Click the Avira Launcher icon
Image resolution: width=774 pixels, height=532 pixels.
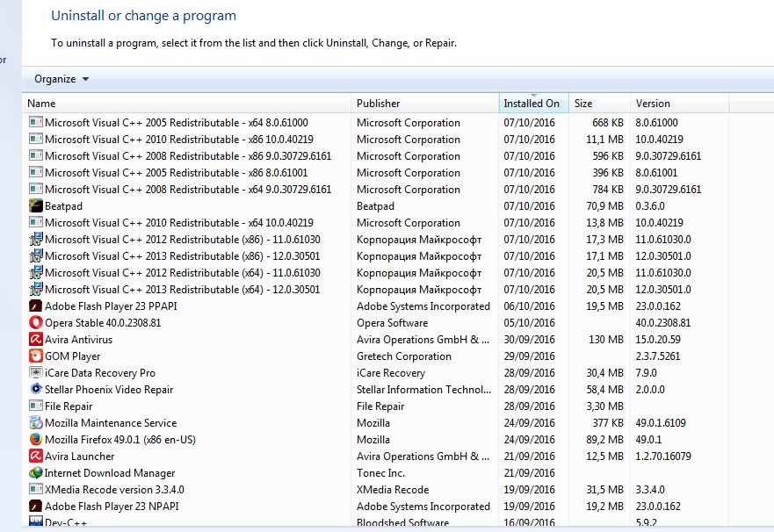coord(35,457)
